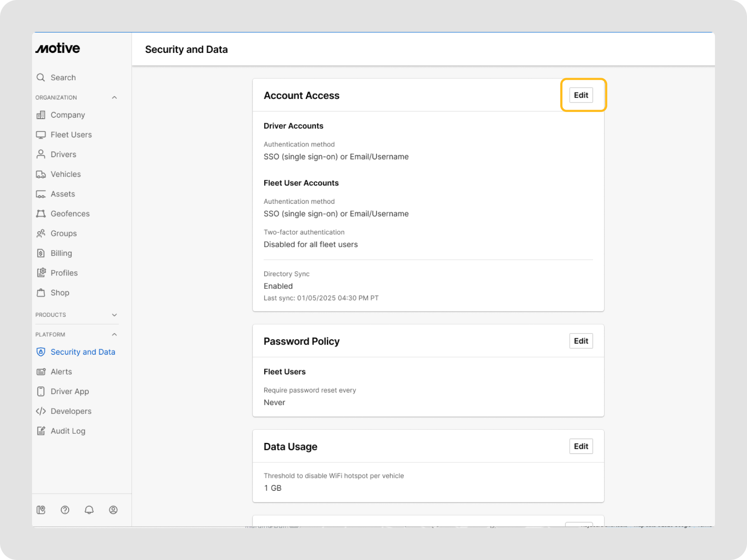This screenshot has height=560, width=747.
Task: Click the Developers code icon
Action: pos(41,411)
